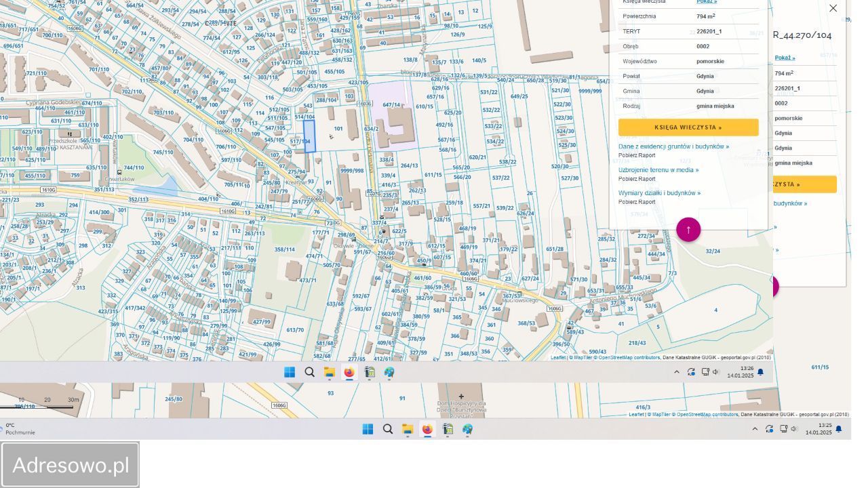Image resolution: width=868 pixels, height=488 pixels.
Task: Open Search in the 13:26 taskbar
Action: (310, 372)
